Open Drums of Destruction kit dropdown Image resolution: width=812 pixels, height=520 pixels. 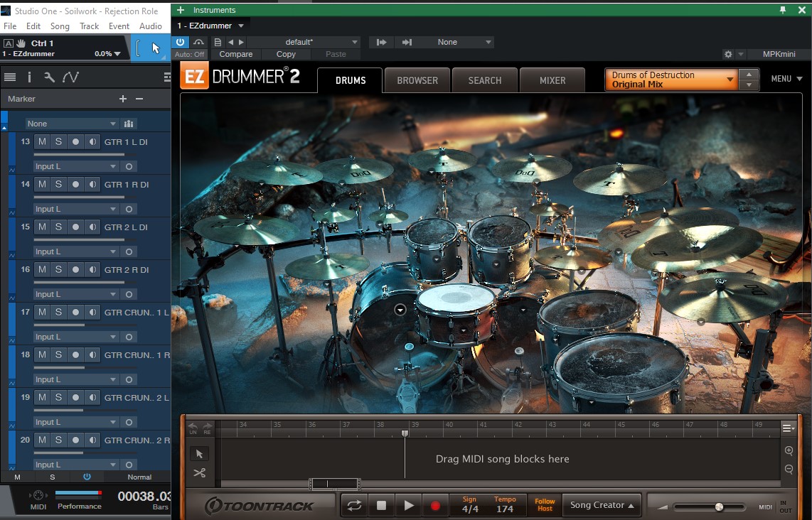click(672, 80)
